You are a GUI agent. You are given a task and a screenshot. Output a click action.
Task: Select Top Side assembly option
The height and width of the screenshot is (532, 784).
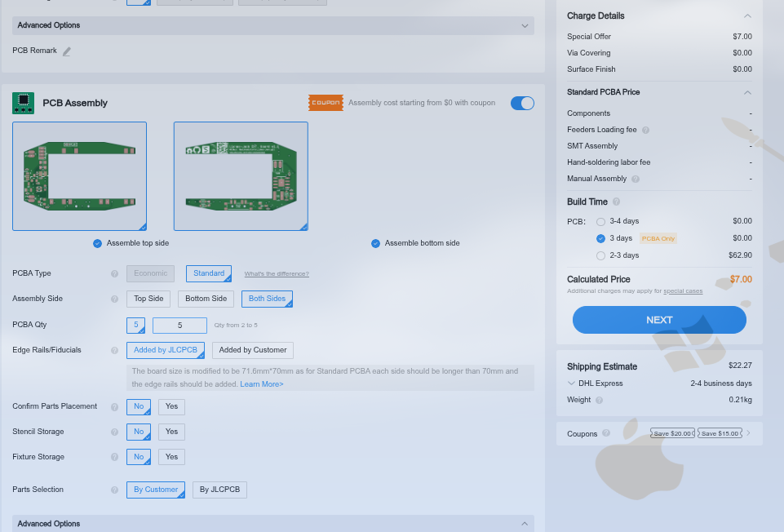148,299
